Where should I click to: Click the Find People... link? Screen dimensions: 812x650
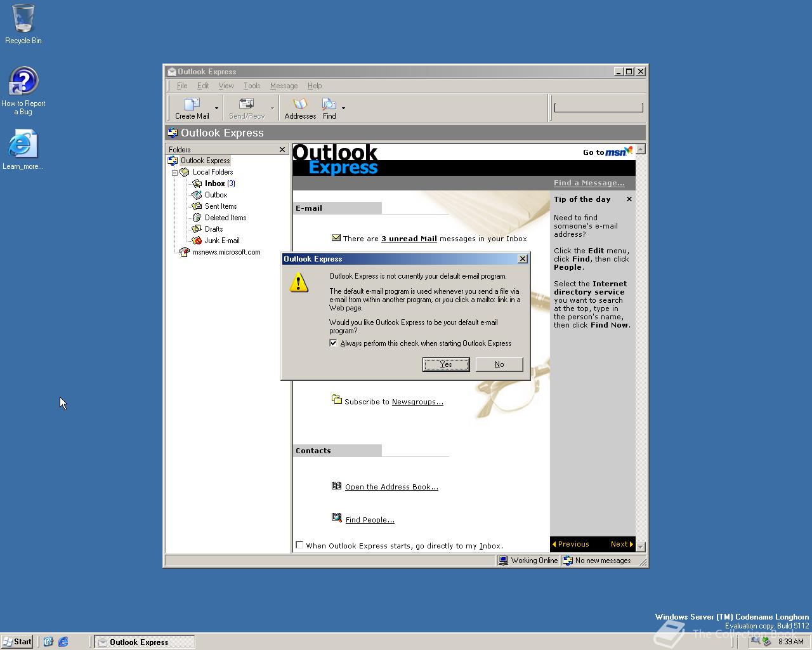370,520
